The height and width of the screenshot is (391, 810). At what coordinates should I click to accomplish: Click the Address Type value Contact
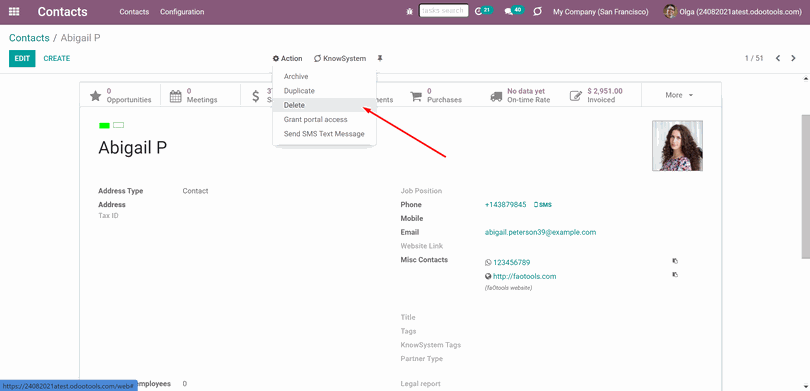click(195, 191)
